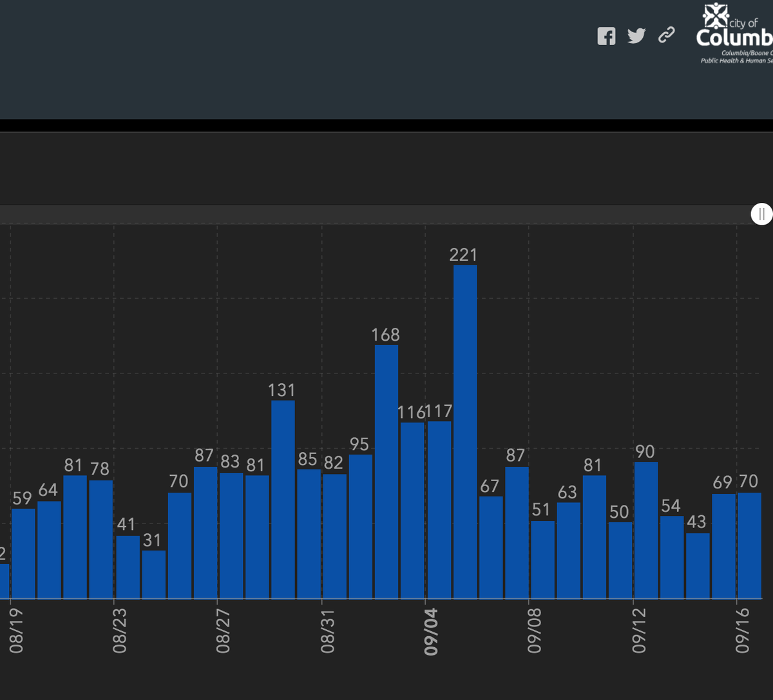
Task: Pick the bar labeled 95
Action: tap(361, 526)
